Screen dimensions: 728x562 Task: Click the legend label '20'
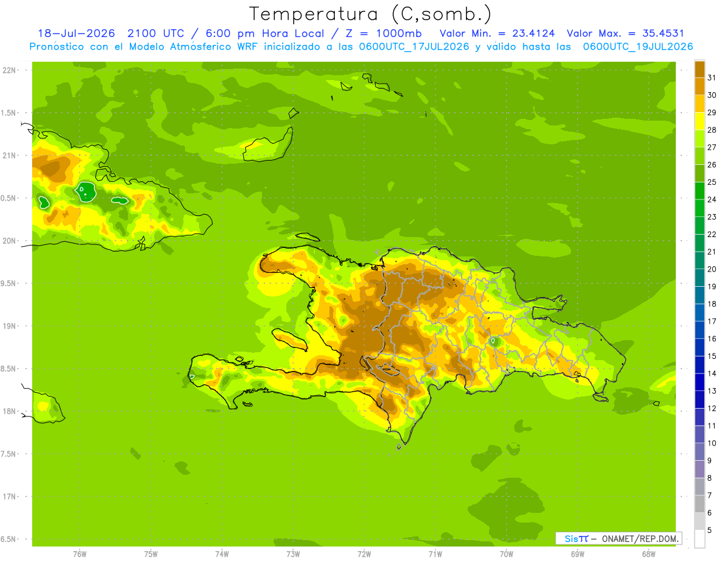click(x=712, y=269)
